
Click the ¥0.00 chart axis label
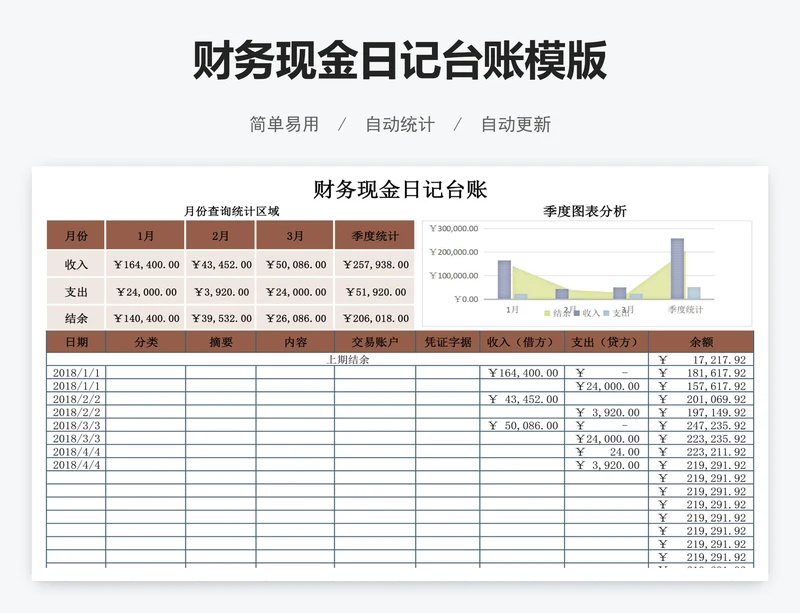[x=466, y=299]
